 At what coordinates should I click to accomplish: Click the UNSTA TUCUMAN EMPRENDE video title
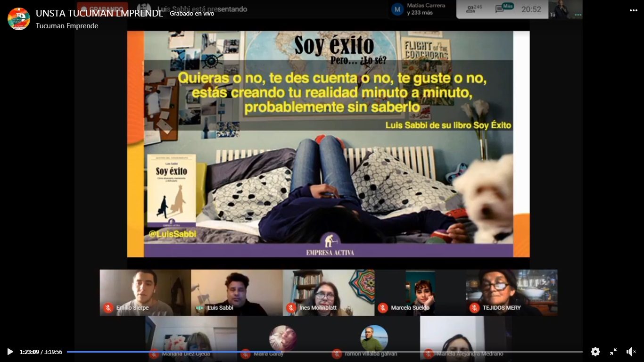(99, 13)
